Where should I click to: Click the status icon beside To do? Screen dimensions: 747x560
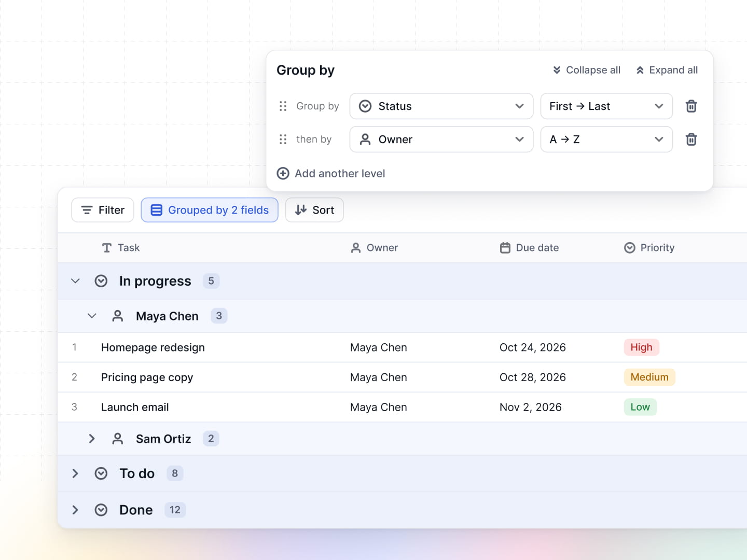pos(101,473)
